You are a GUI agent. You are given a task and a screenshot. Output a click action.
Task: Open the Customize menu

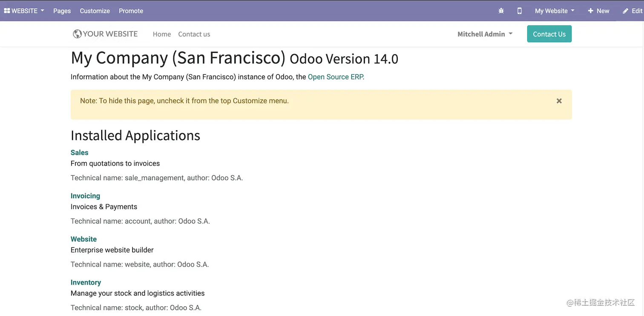(x=95, y=11)
